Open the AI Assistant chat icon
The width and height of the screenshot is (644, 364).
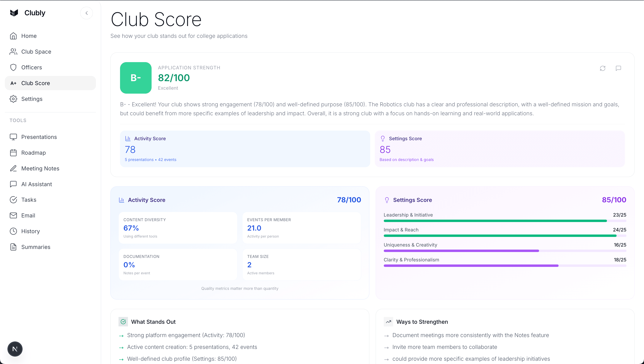click(x=14, y=184)
